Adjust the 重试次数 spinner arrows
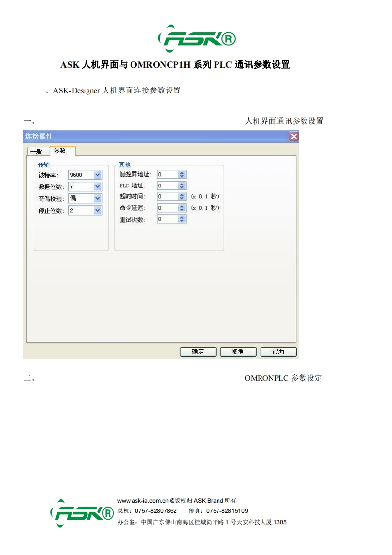392x555 pixels. click(x=182, y=219)
